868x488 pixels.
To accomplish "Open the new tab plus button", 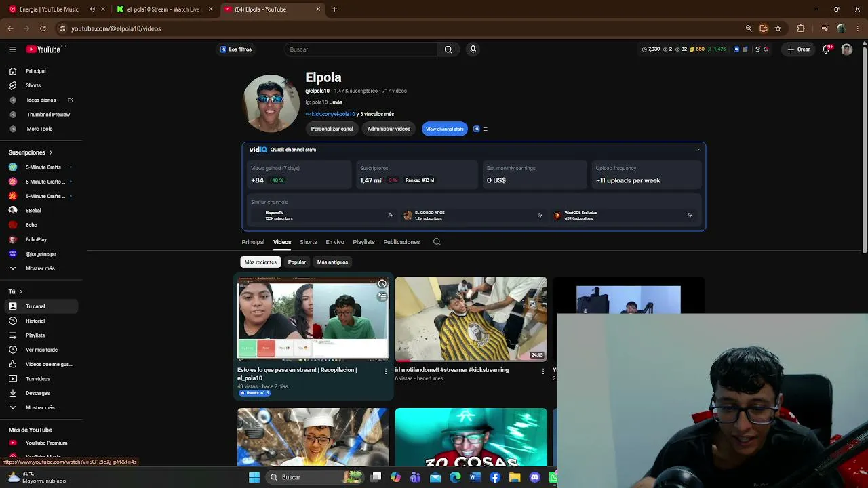I will click(x=334, y=9).
